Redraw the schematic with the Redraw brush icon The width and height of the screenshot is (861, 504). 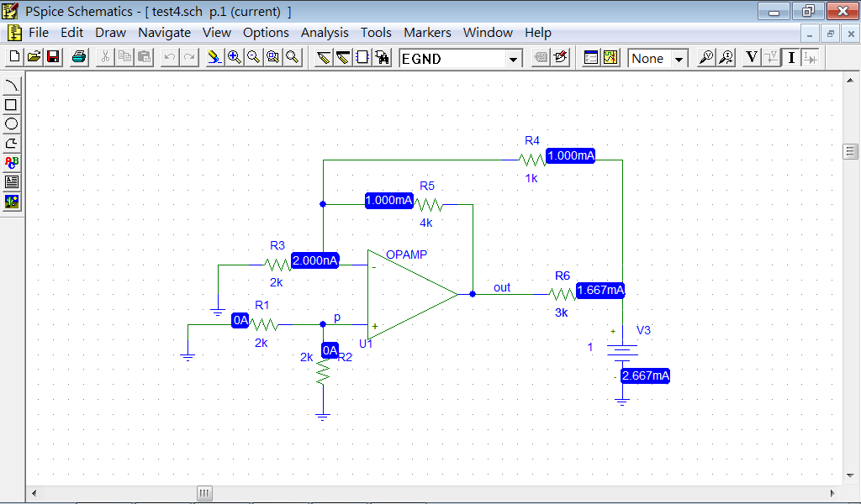214,57
